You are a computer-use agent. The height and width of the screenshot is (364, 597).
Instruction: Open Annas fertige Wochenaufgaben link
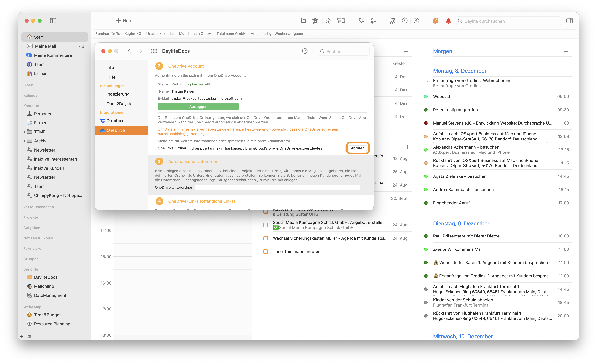click(x=277, y=34)
